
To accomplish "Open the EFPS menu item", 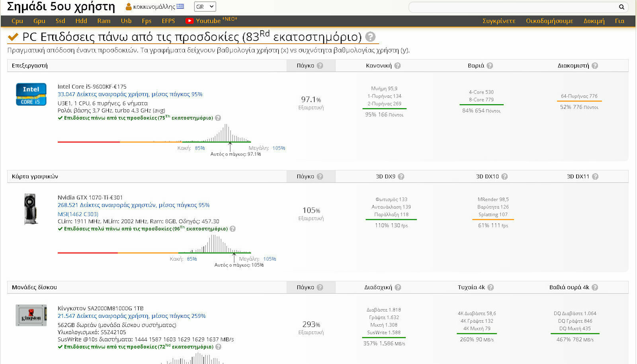I will tap(168, 21).
